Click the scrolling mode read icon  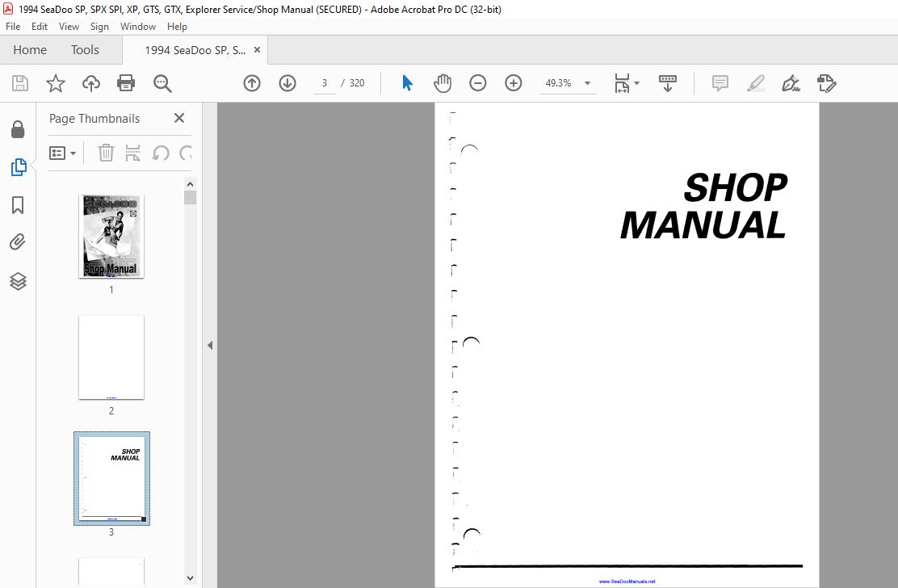tap(667, 83)
